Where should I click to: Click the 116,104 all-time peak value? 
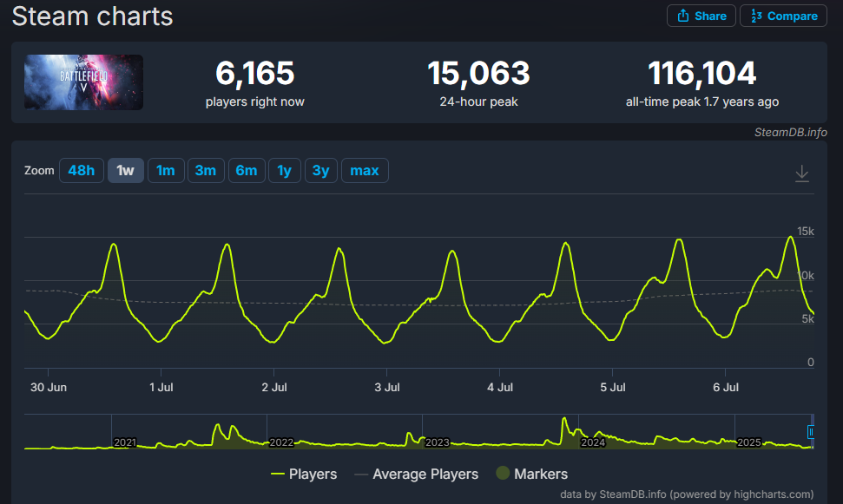click(702, 73)
